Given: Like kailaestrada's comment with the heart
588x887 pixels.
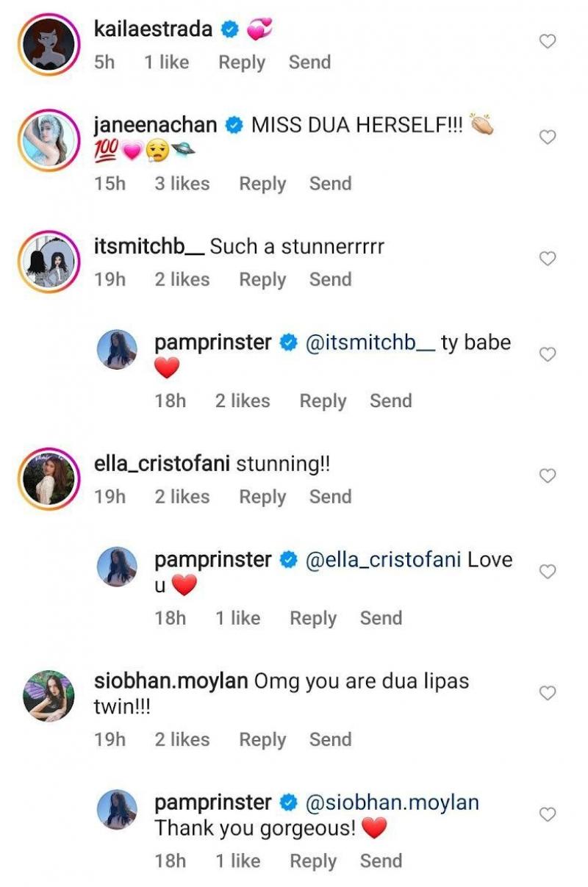Looking at the screenshot, I should [548, 42].
